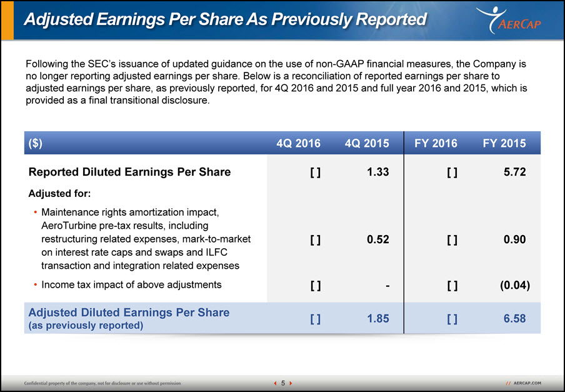
Task: Click the 'Adjusted for:' label
Action: pos(59,193)
